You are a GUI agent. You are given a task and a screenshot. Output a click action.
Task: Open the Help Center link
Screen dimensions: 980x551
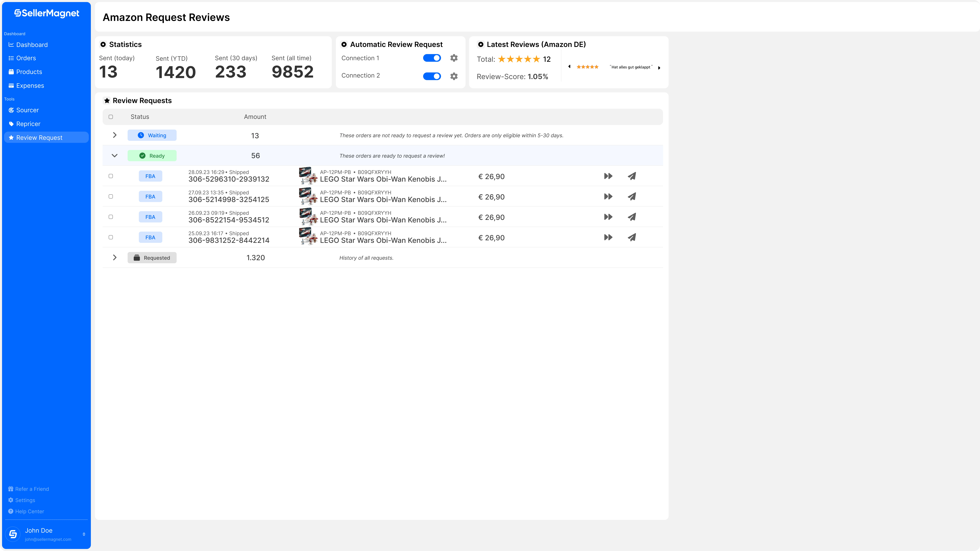30,511
